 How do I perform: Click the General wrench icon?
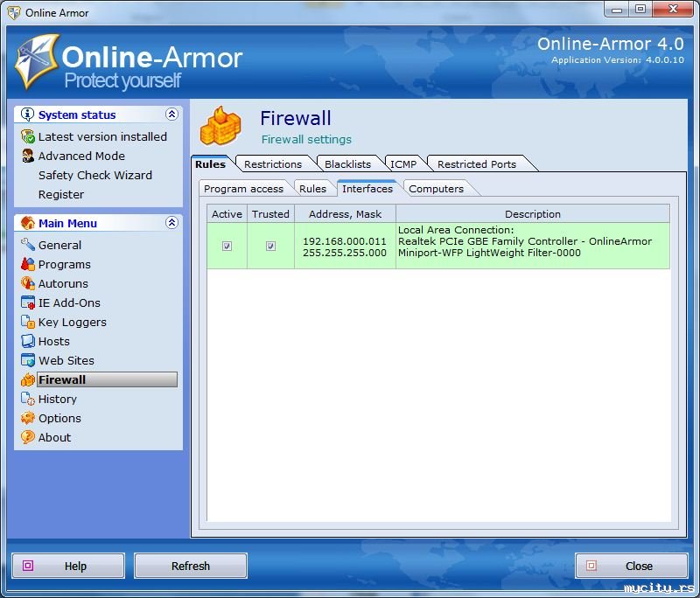coord(28,245)
